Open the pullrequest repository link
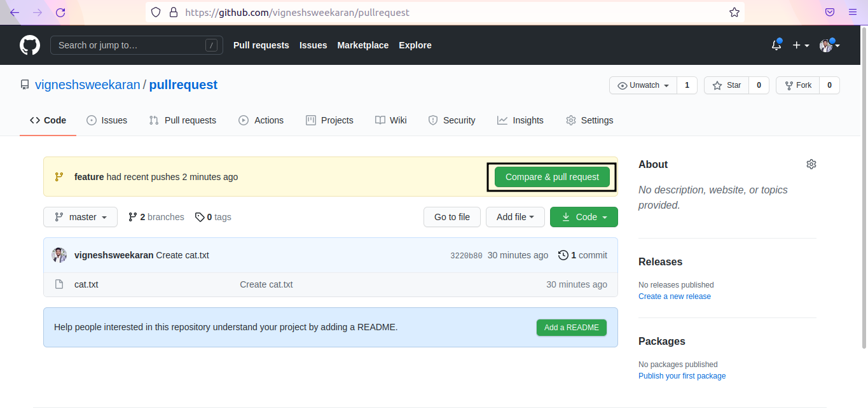The width and height of the screenshot is (868, 411). [x=183, y=85]
